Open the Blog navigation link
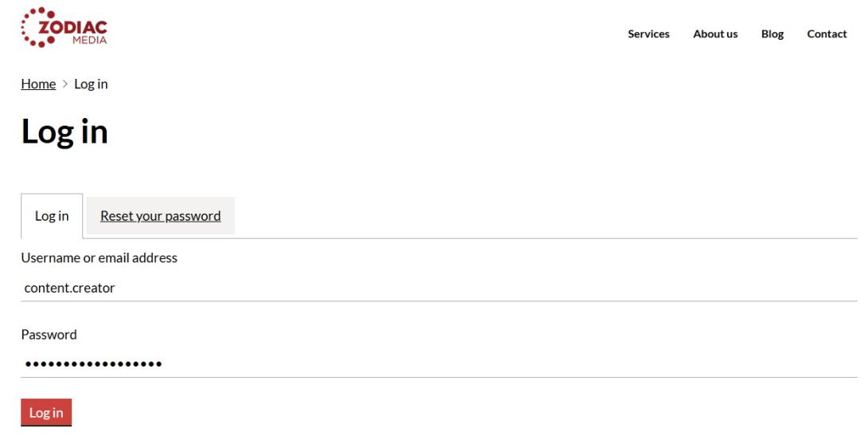This screenshot has height=444, width=868. click(x=772, y=33)
